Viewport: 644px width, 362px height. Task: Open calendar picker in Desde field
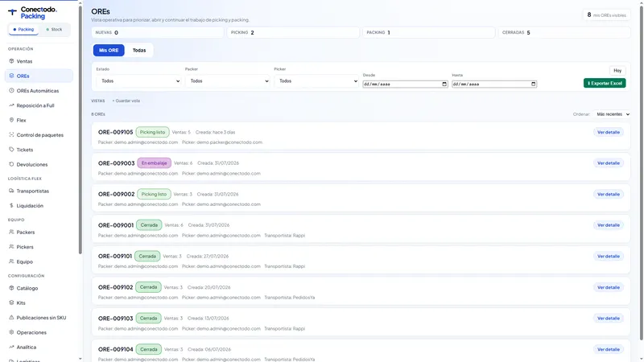coord(444,84)
